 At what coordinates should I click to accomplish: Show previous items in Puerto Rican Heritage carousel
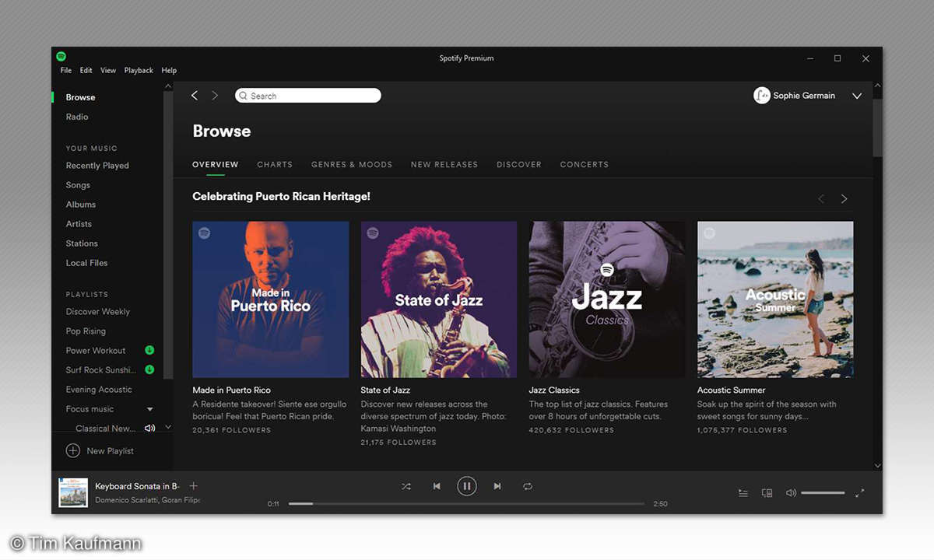click(x=821, y=199)
